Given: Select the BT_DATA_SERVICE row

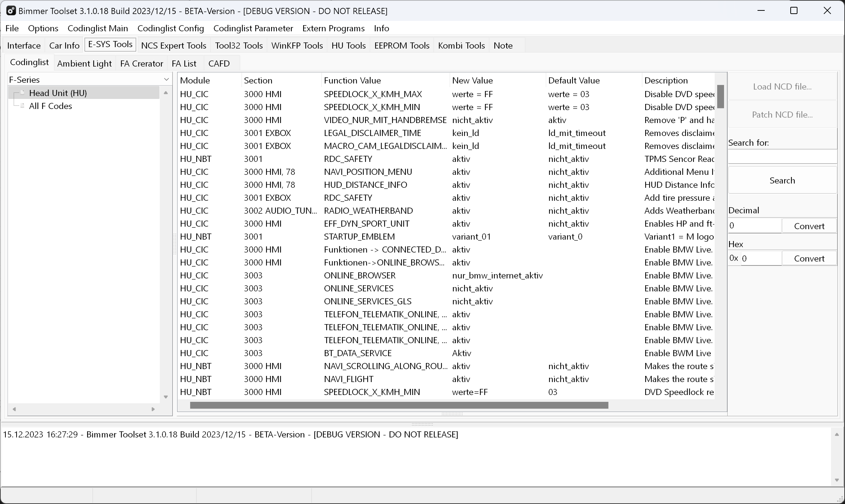Looking at the screenshot, I should point(446,353).
